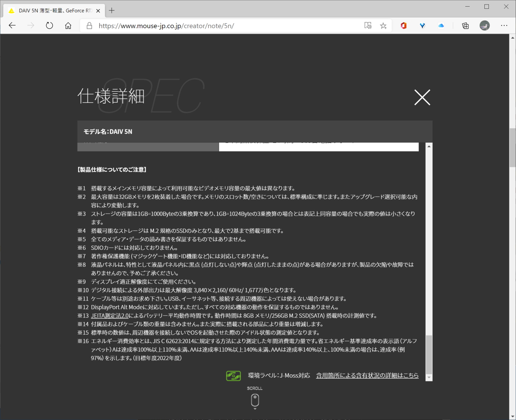The height and width of the screenshot is (420, 516).
Task: Select the DAIV 5N browser tab
Action: [x=54, y=11]
